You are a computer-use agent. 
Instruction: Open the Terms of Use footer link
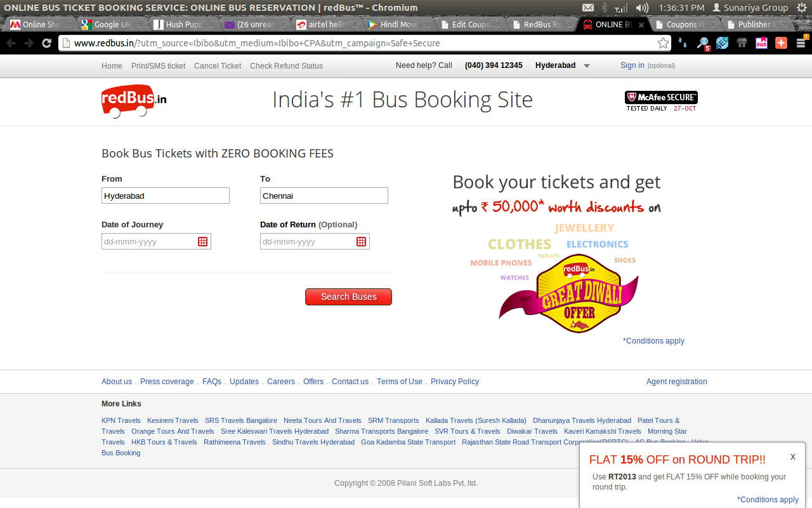pyautogui.click(x=400, y=382)
